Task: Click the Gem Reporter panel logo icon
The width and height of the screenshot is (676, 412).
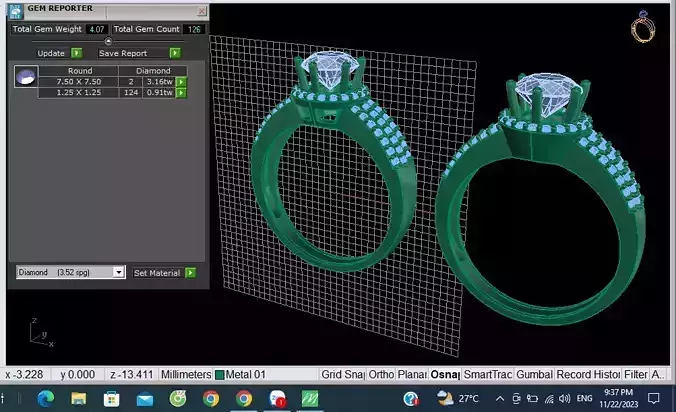Action: pos(16,11)
